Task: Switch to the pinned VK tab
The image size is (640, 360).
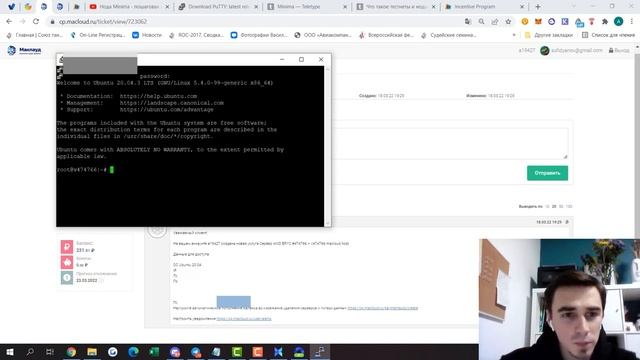Action: (11, 7)
